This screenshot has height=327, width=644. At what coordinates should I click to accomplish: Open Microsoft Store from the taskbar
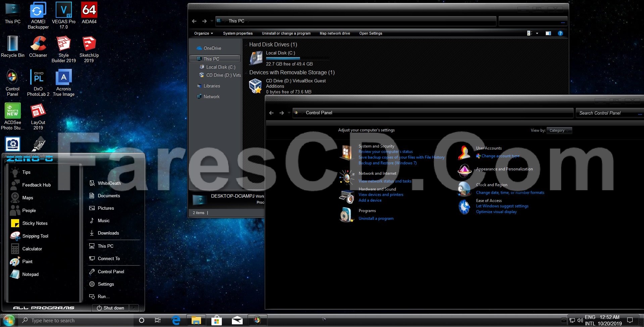tap(216, 321)
